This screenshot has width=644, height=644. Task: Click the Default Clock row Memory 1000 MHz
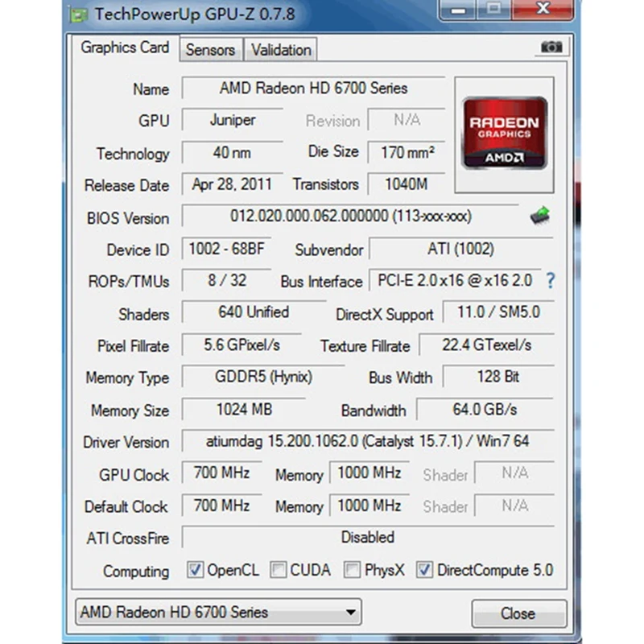click(369, 506)
